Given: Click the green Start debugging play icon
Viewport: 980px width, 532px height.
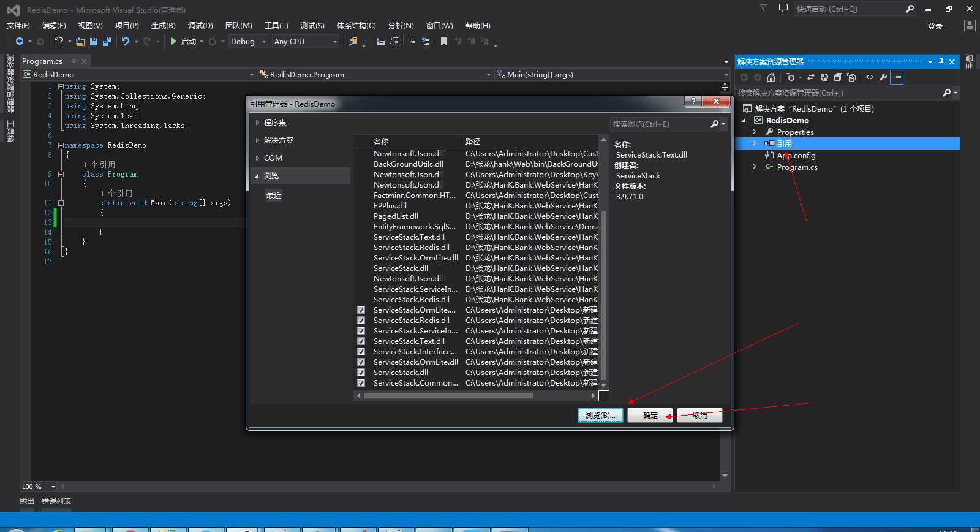Looking at the screenshot, I should (x=174, y=41).
